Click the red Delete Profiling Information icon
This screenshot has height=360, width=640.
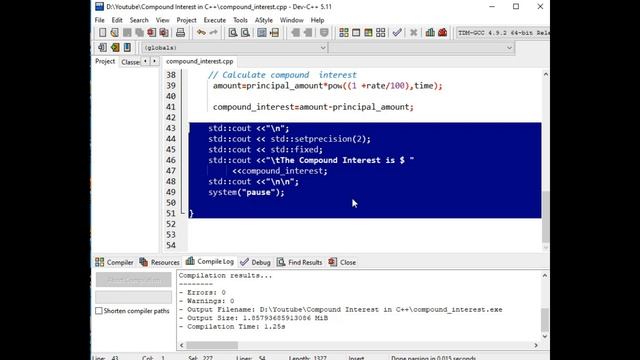[x=442, y=33]
